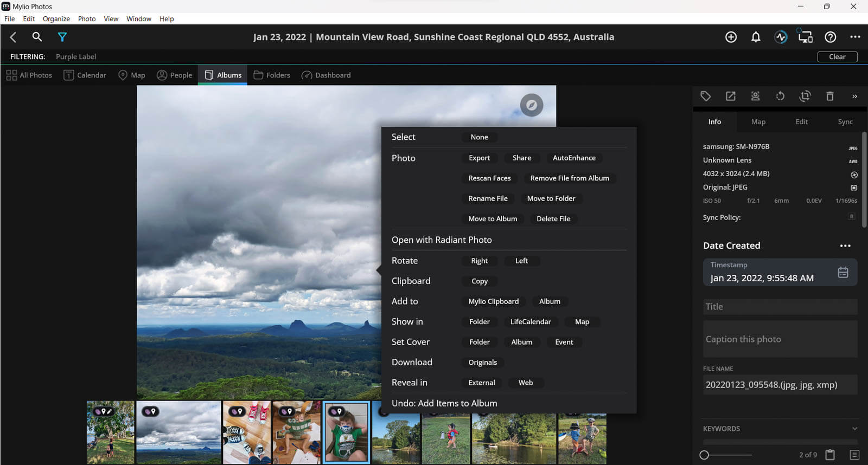Open the Date Created more options menu
This screenshot has height=465, width=868.
point(845,246)
